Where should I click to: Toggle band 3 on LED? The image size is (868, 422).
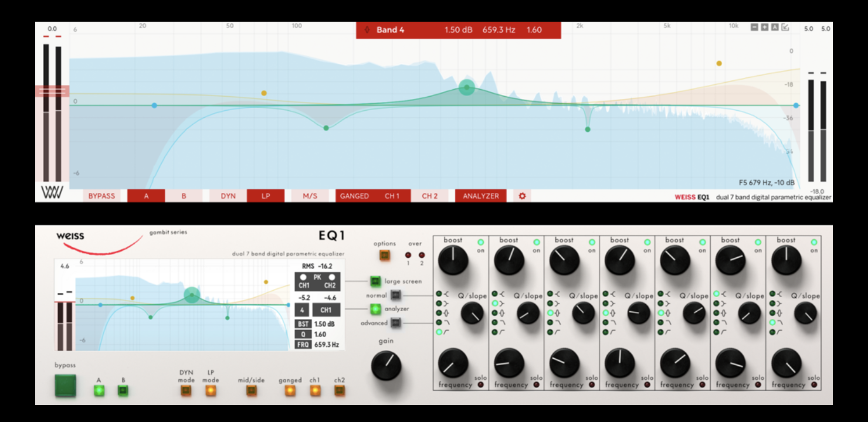click(x=592, y=242)
